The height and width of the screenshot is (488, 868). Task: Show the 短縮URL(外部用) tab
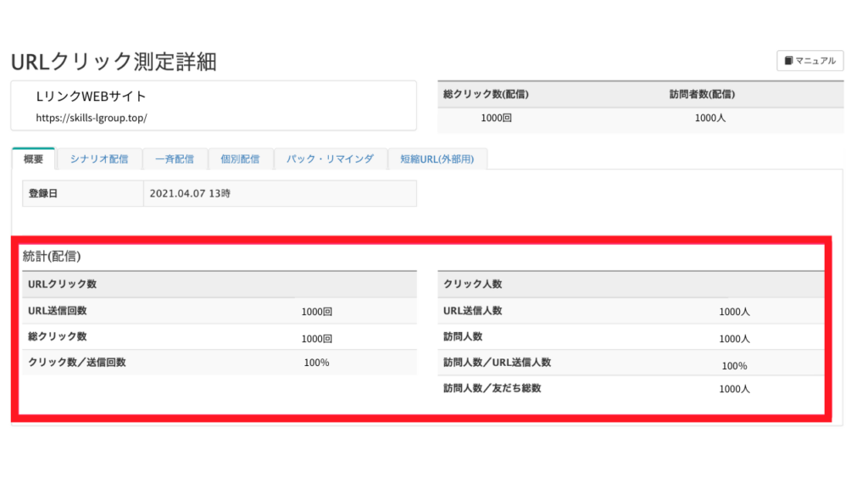pyautogui.click(x=437, y=159)
